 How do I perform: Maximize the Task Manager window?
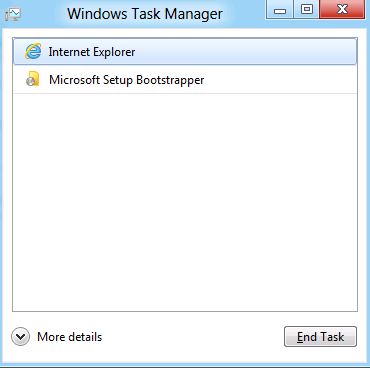coord(306,10)
